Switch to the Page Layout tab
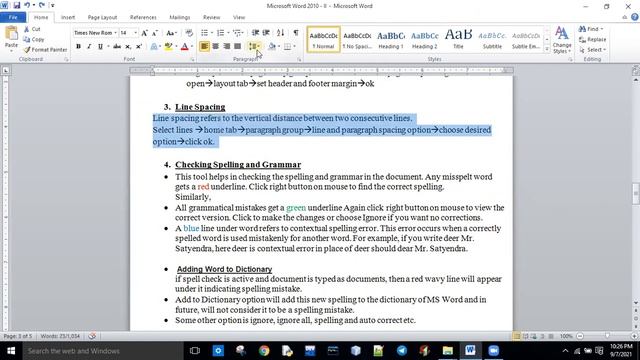640x360 pixels. point(102,17)
